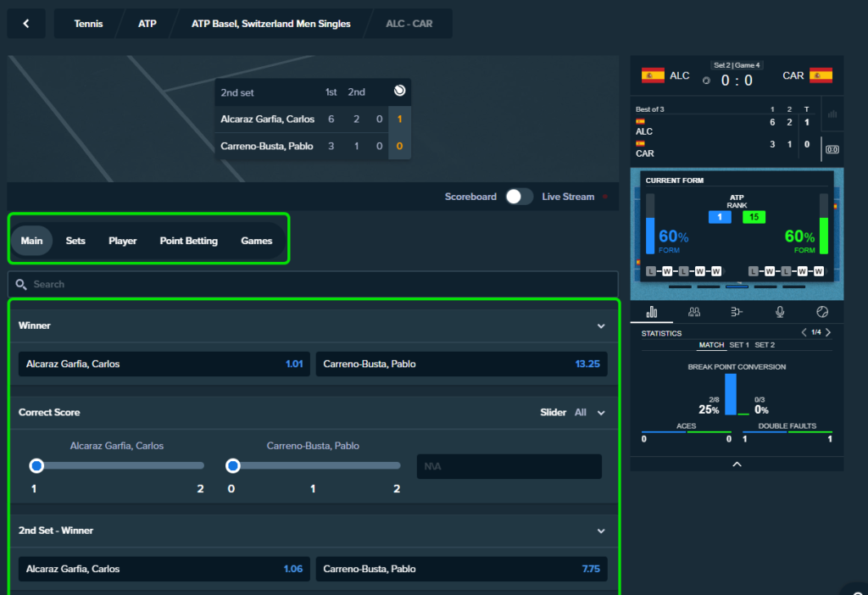Click "2nd set" header in the scoreboard table

[237, 92]
